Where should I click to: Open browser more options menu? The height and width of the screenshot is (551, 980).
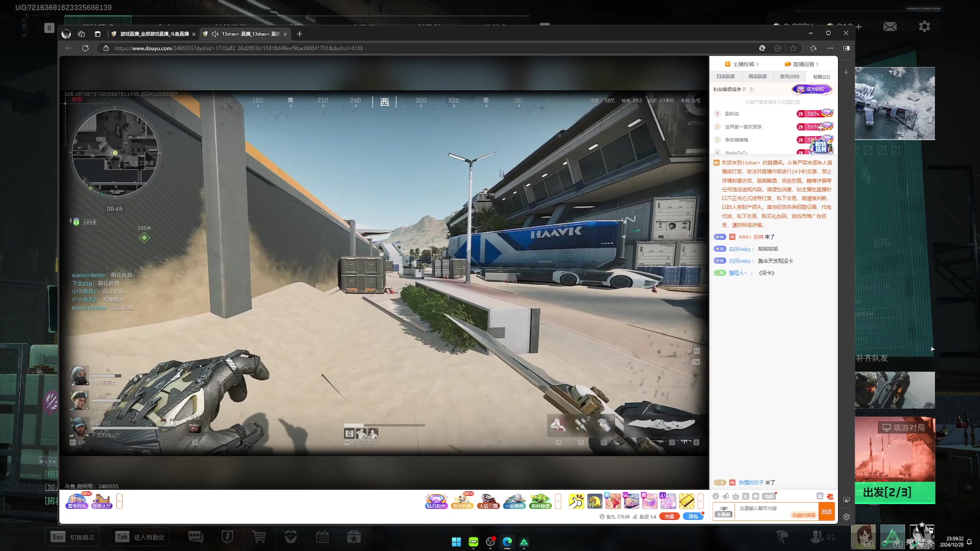tap(830, 48)
